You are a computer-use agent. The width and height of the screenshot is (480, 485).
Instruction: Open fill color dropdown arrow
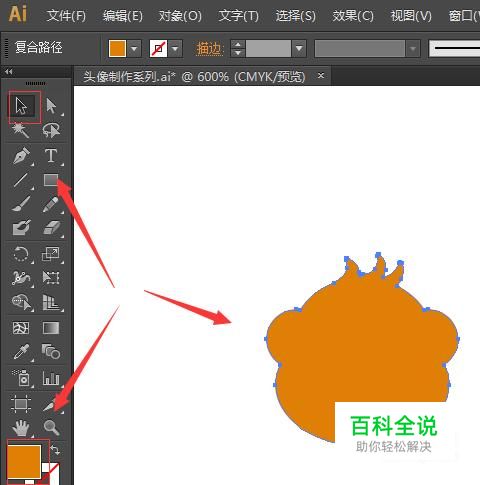click(134, 49)
